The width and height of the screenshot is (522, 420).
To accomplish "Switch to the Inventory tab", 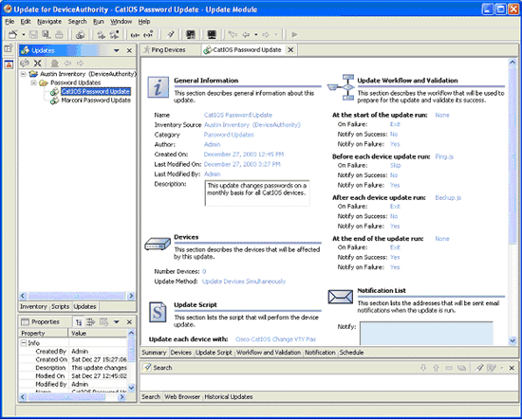I will pyautogui.click(x=33, y=306).
